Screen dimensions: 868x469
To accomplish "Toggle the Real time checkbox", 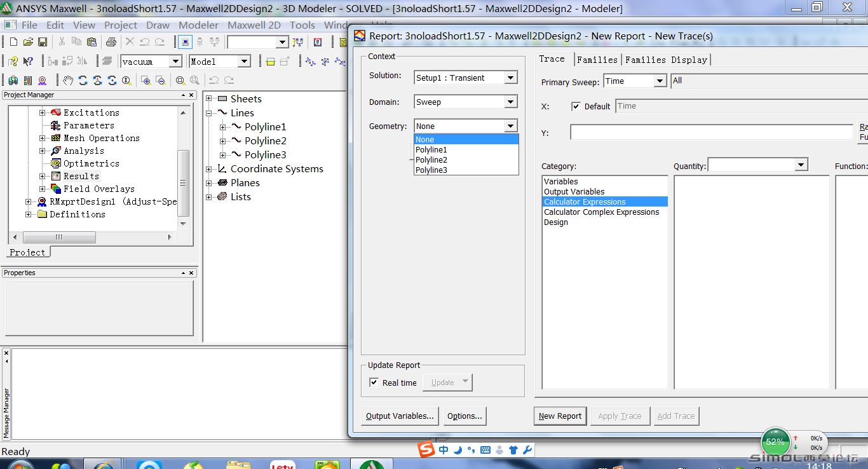I will tap(374, 383).
